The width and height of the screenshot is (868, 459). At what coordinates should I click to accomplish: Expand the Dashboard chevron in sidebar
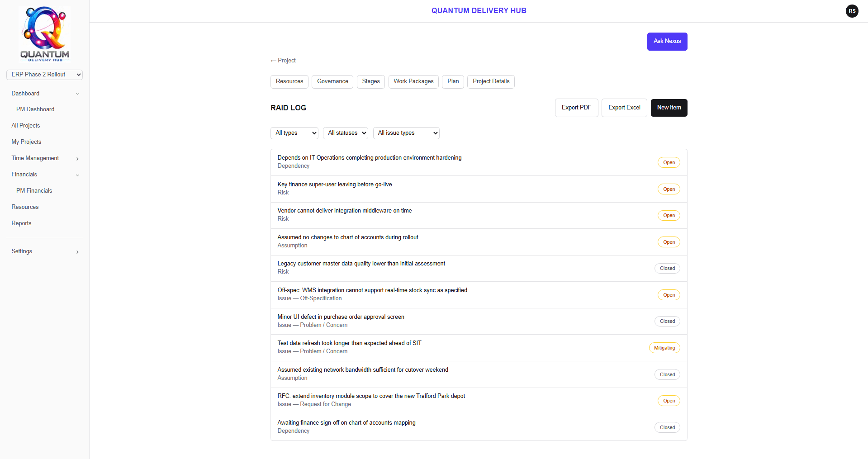77,94
